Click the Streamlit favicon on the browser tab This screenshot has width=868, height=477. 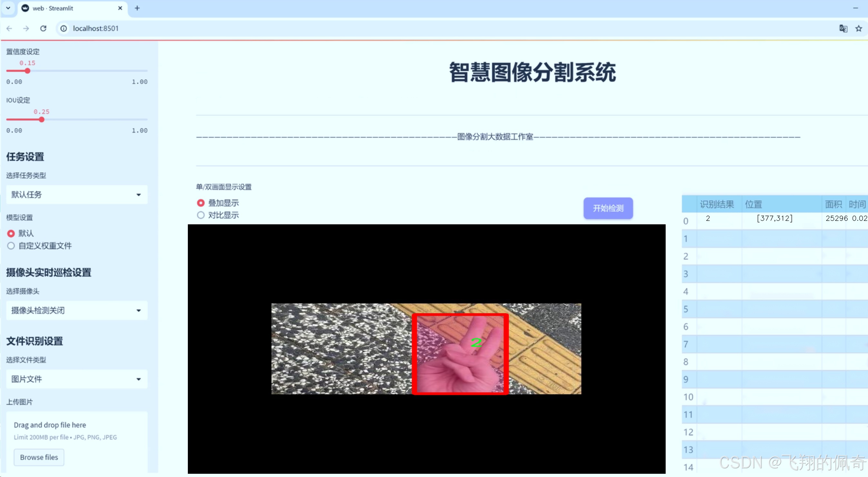[25, 8]
